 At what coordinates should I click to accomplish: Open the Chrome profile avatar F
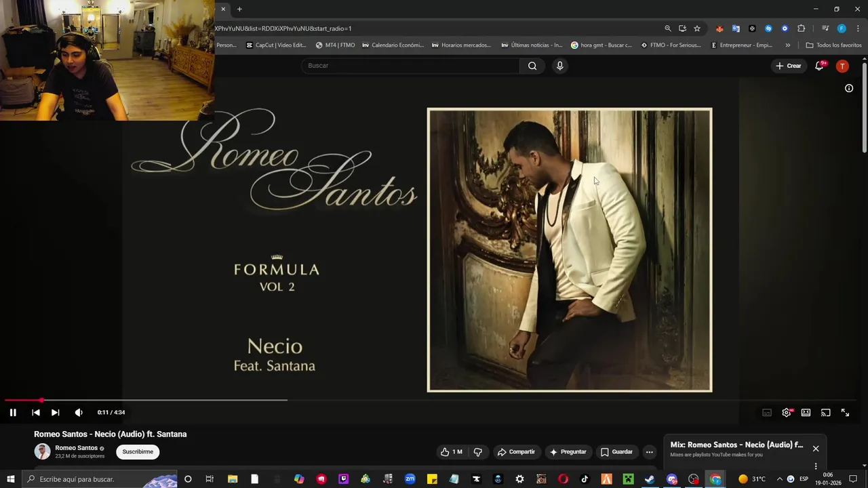click(x=842, y=28)
